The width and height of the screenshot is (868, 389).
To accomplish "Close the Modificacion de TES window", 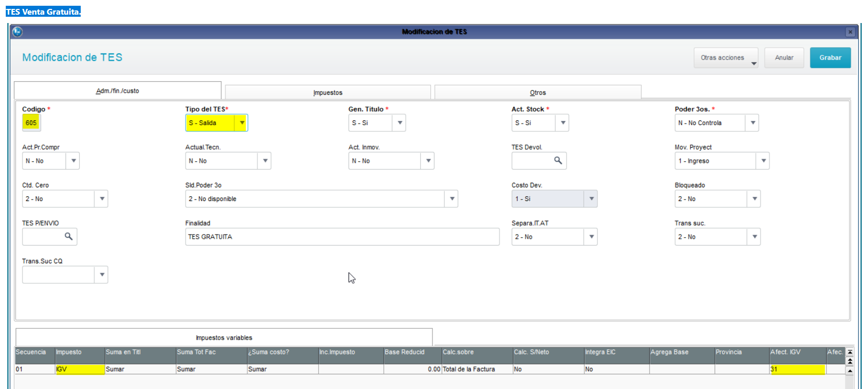I will (850, 32).
